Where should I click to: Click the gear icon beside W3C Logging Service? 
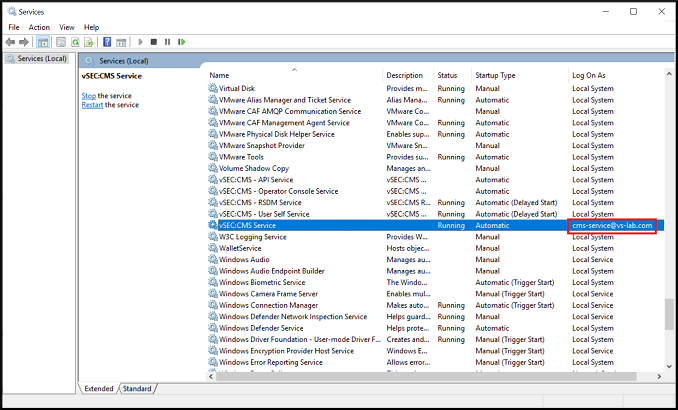coord(213,237)
